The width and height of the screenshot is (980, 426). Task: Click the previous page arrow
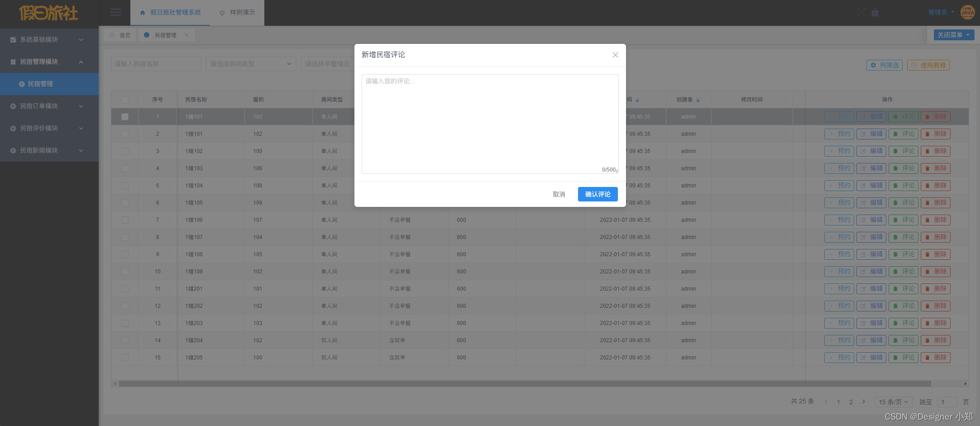click(x=826, y=402)
